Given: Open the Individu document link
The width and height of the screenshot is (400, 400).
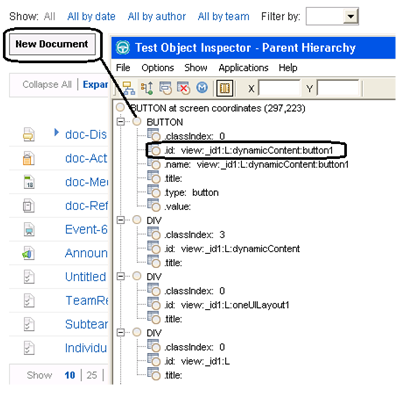Looking at the screenshot, I should [86, 348].
